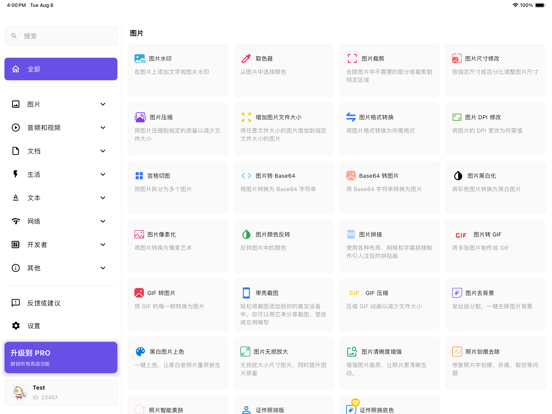Click the battery indicator in the status bar
Viewport: 552px width, 414px height.
coord(540,5)
